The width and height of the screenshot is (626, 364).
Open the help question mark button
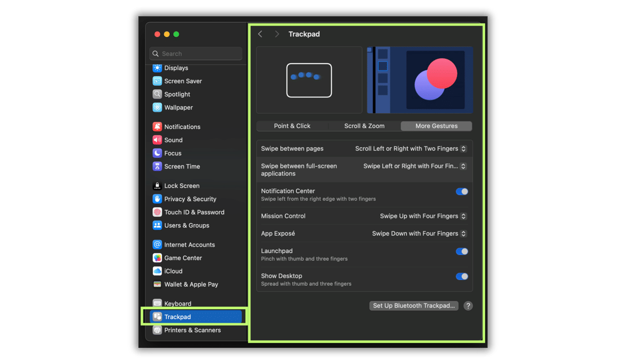pyautogui.click(x=467, y=306)
